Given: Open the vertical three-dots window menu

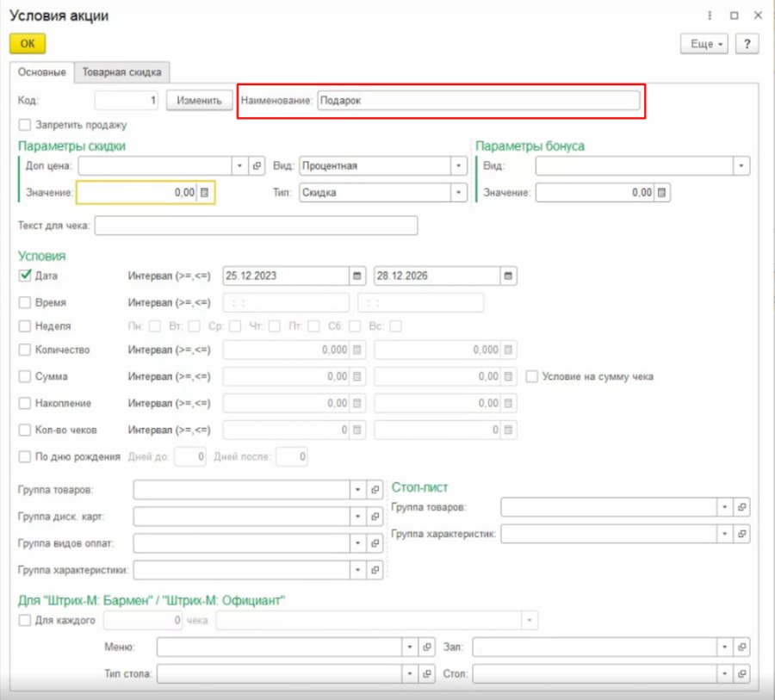Looking at the screenshot, I should tap(710, 15).
